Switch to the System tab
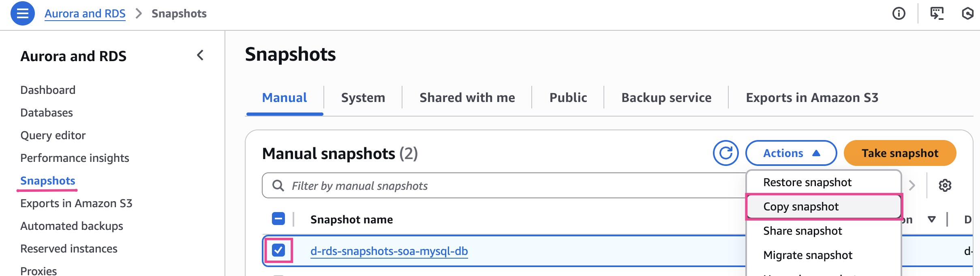Image resolution: width=980 pixels, height=276 pixels. coord(363,98)
